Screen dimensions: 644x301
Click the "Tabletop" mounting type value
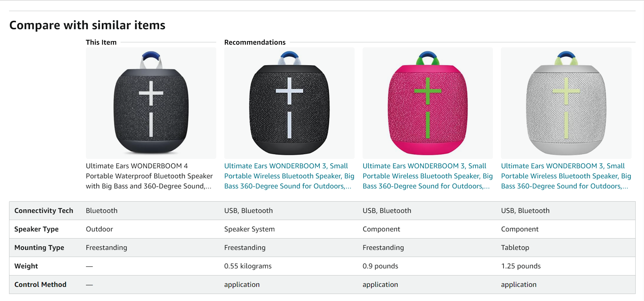[x=515, y=248]
